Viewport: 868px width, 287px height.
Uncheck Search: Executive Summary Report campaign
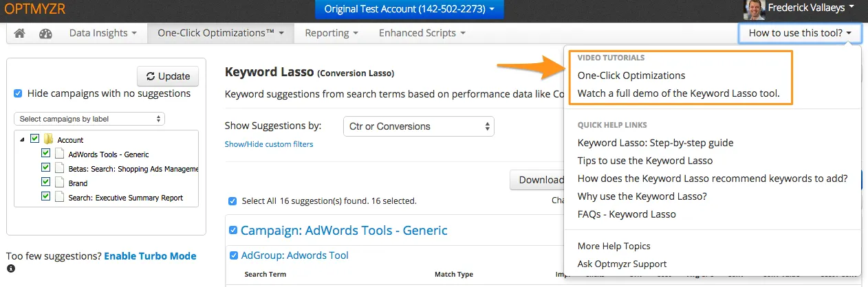pyautogui.click(x=46, y=197)
